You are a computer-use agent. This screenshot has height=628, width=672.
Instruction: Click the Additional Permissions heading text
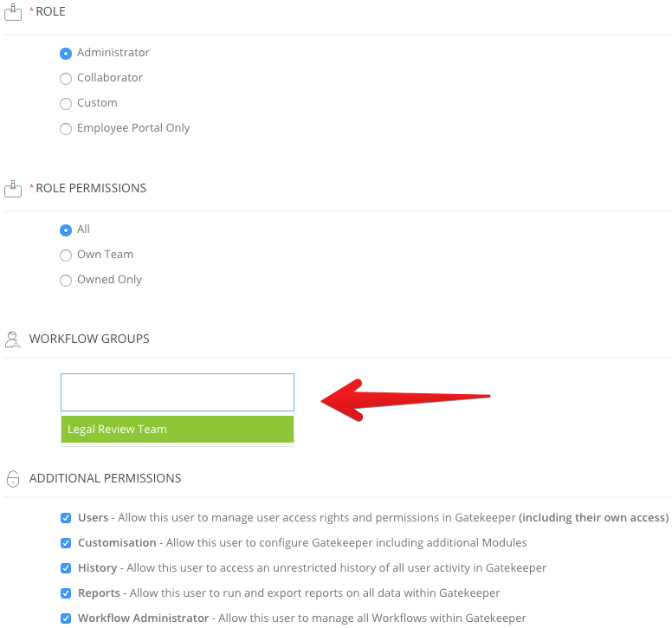(105, 478)
